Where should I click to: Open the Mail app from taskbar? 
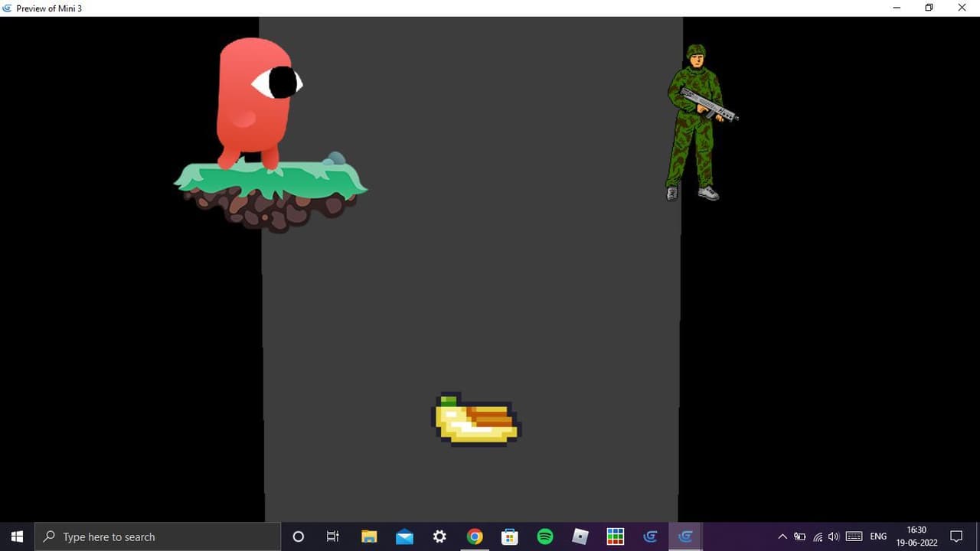tap(404, 536)
